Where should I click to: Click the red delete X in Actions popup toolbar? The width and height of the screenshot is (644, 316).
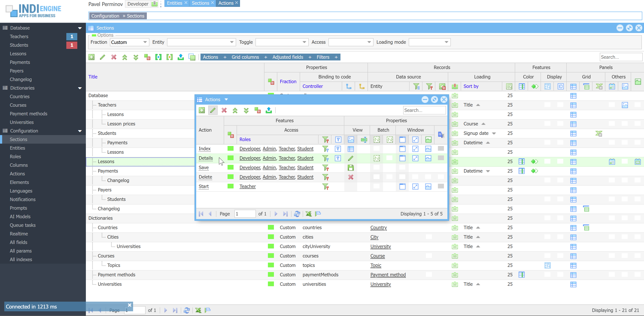click(x=224, y=110)
